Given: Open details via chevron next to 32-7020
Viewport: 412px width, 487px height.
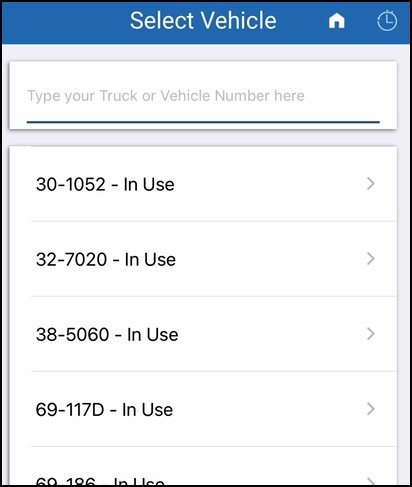Looking at the screenshot, I should click(x=371, y=259).
